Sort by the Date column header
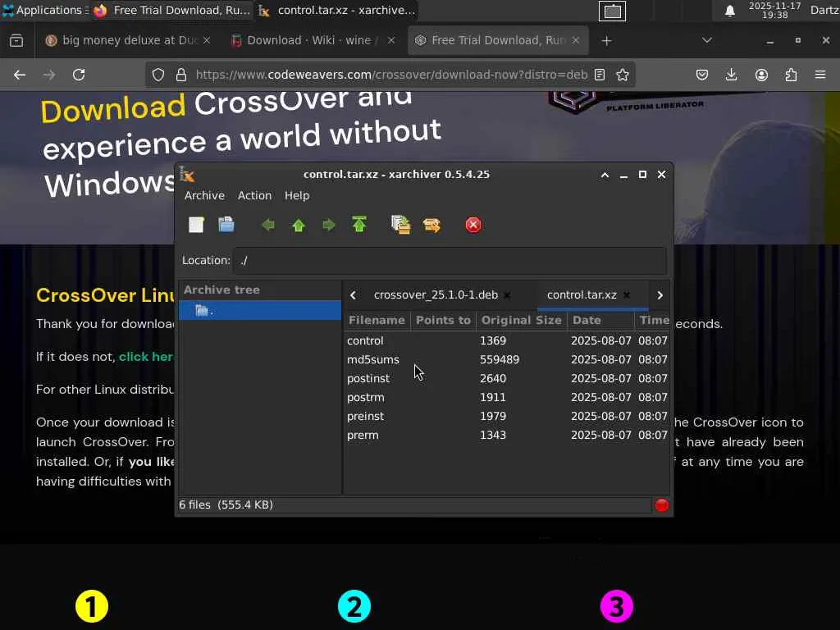Image resolution: width=840 pixels, height=630 pixels. click(600, 321)
